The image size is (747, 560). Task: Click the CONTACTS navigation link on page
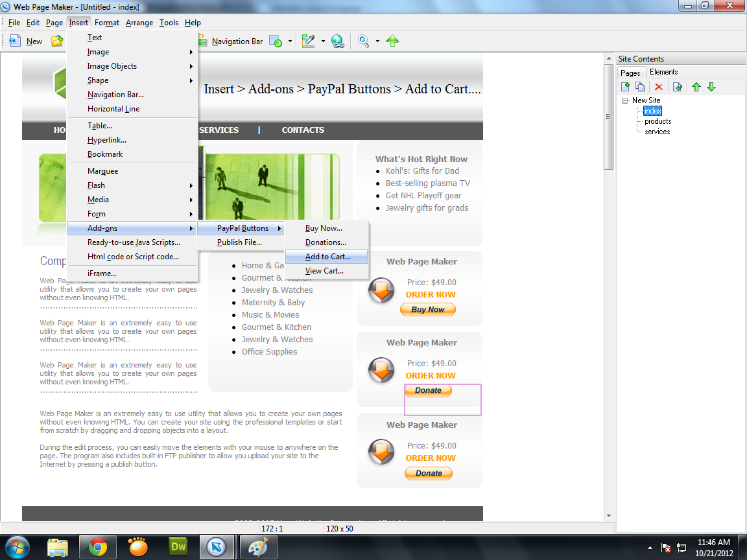pyautogui.click(x=303, y=130)
